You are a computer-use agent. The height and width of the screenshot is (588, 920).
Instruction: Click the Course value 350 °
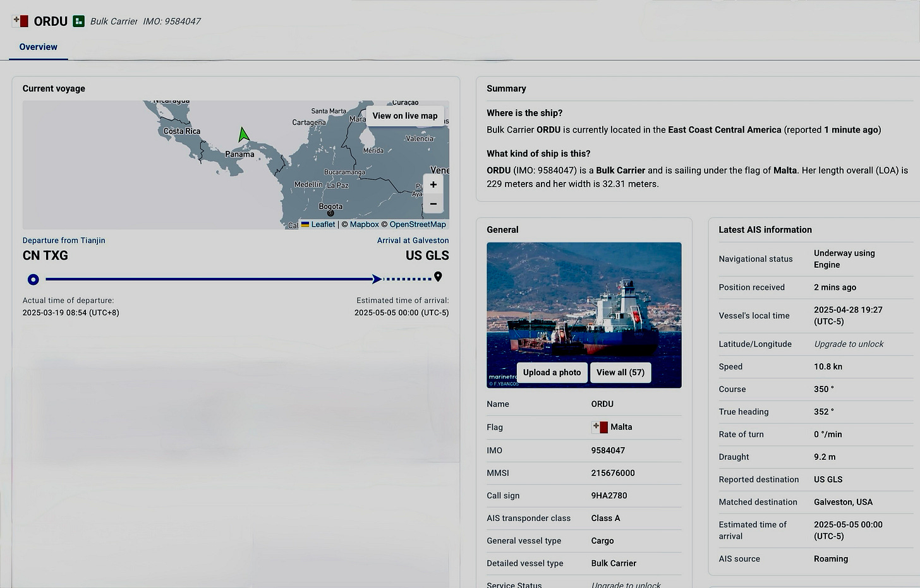tap(824, 389)
